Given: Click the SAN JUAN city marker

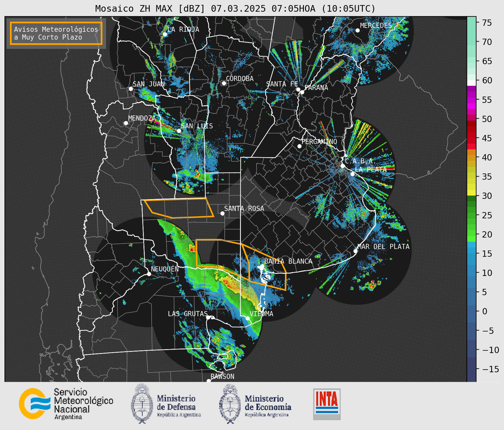Looking at the screenshot, I should click(131, 89).
